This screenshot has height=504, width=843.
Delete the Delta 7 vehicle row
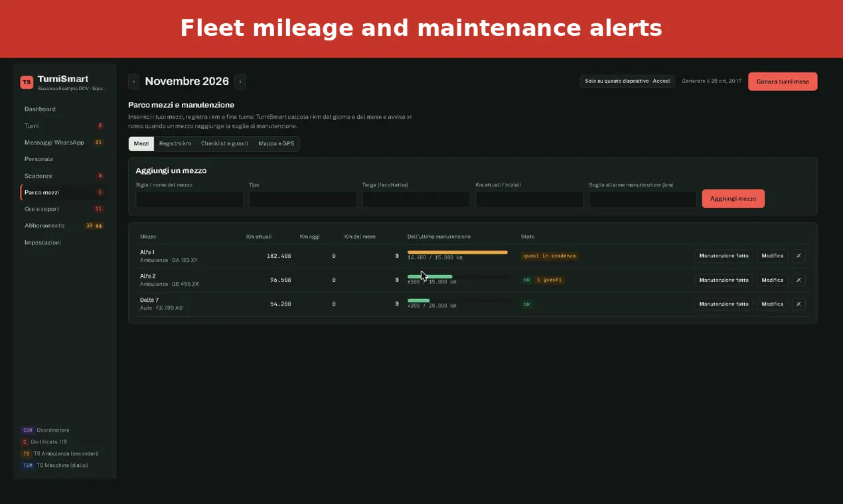(799, 304)
